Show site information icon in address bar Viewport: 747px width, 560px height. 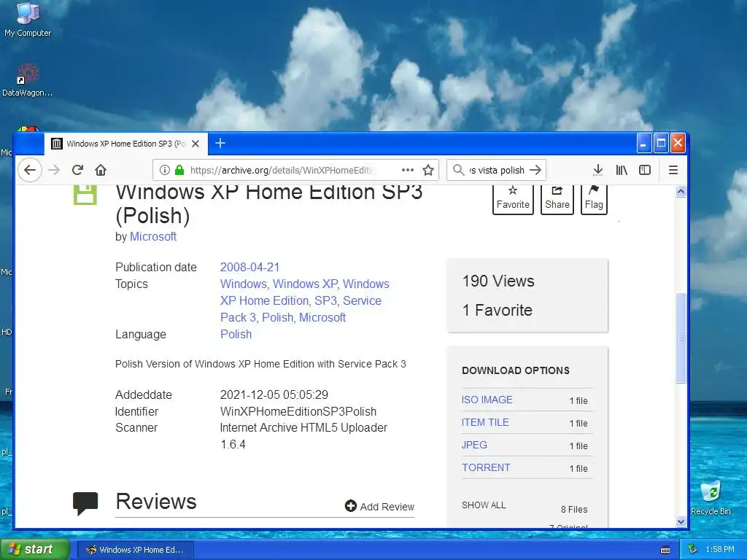tap(164, 170)
